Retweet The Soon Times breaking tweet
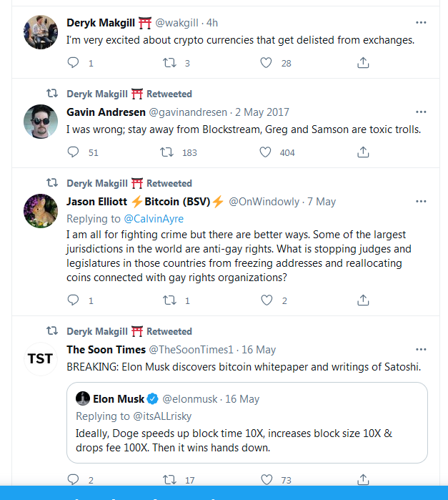Image resolution: width=448 pixels, height=500 pixels. coord(169,479)
